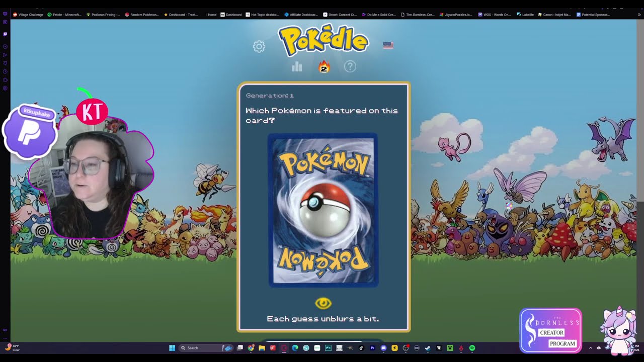The height and width of the screenshot is (362, 644).
Task: Open Task View on the taskbar
Action: [x=240, y=348]
